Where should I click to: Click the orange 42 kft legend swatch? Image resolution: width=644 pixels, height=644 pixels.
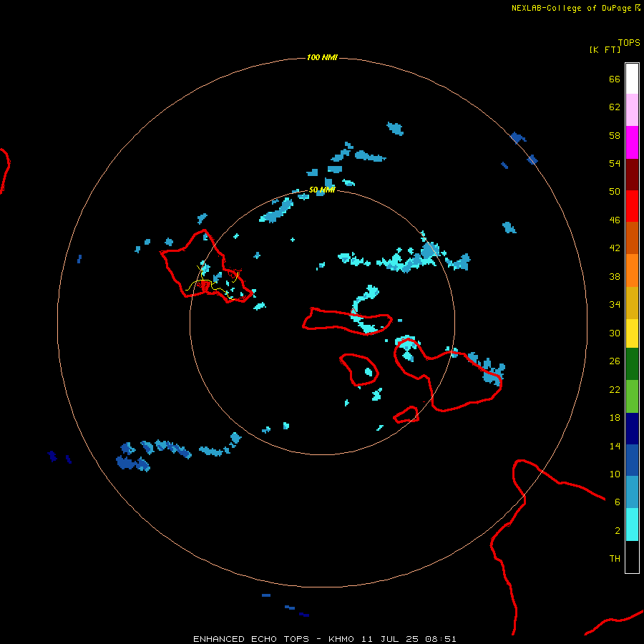point(632,270)
